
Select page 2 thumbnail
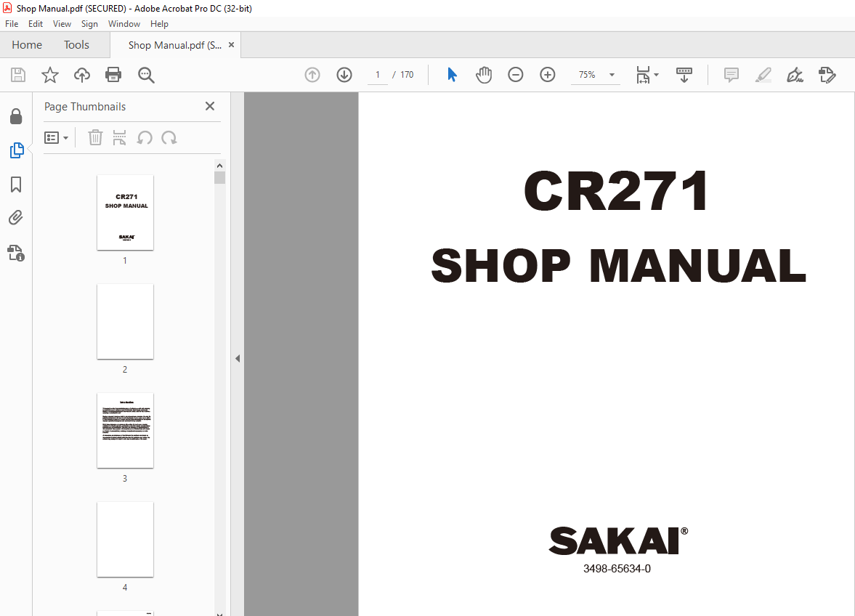click(x=126, y=322)
